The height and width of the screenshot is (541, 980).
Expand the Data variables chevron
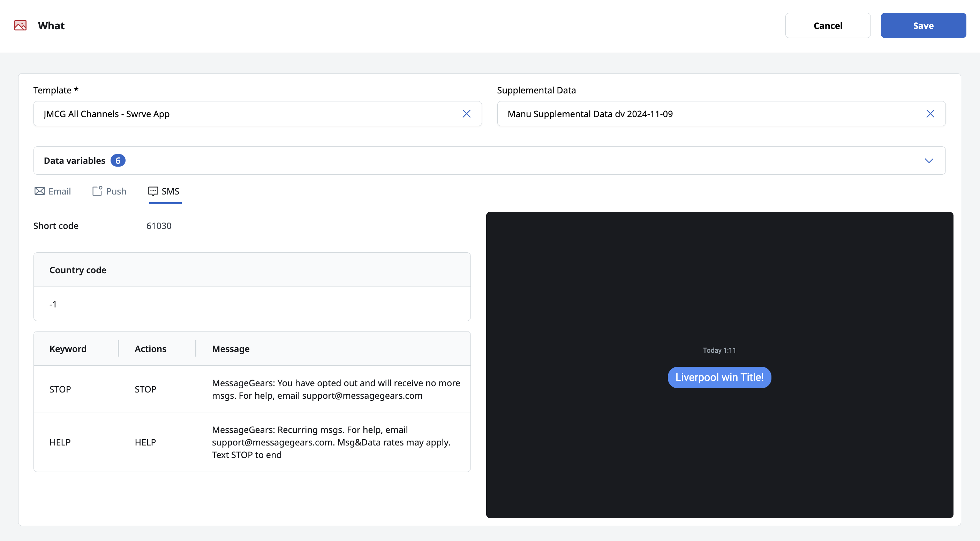(x=929, y=161)
